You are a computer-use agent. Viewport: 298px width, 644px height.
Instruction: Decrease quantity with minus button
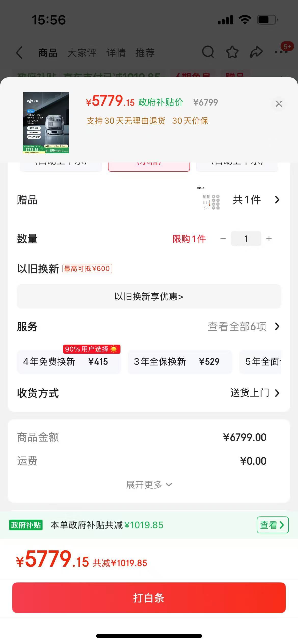pyautogui.click(x=223, y=239)
